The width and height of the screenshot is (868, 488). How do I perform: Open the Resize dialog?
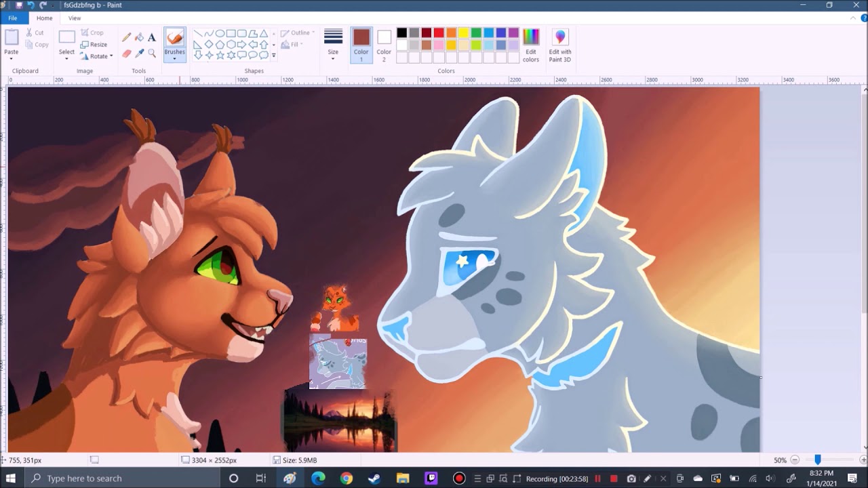click(94, 45)
